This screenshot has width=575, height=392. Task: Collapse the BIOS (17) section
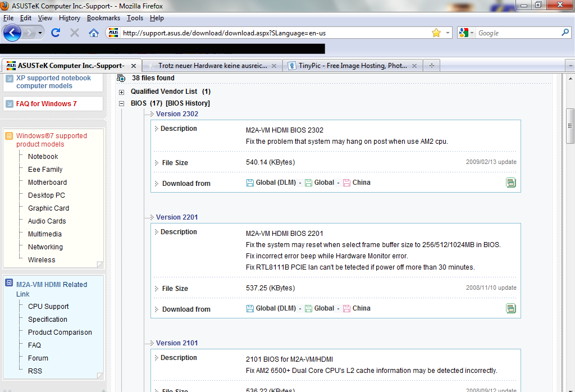tap(121, 104)
